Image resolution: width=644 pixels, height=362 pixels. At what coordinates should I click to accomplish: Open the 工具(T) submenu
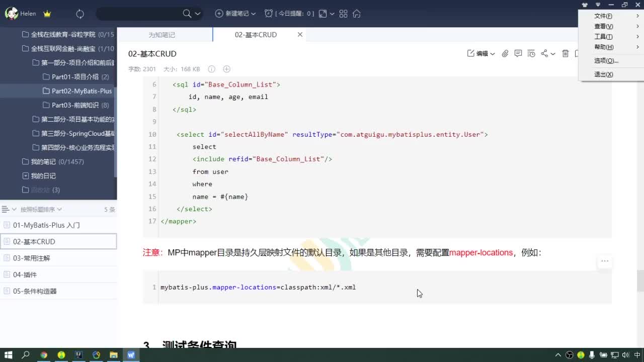point(611,37)
